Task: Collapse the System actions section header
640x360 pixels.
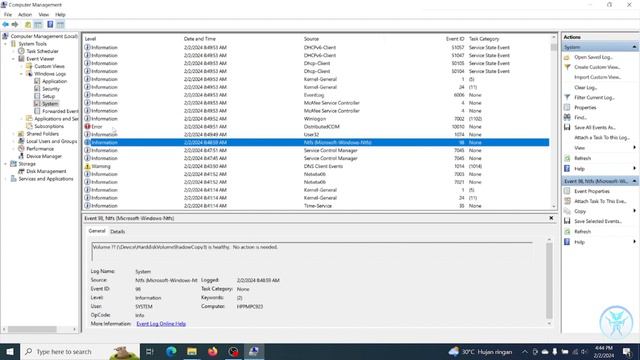Action: 634,47
